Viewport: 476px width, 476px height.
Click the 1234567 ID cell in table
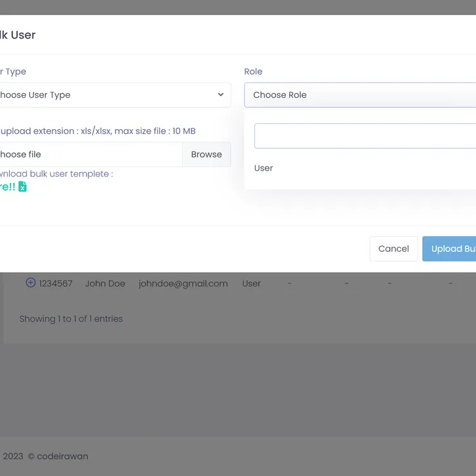coord(56,284)
